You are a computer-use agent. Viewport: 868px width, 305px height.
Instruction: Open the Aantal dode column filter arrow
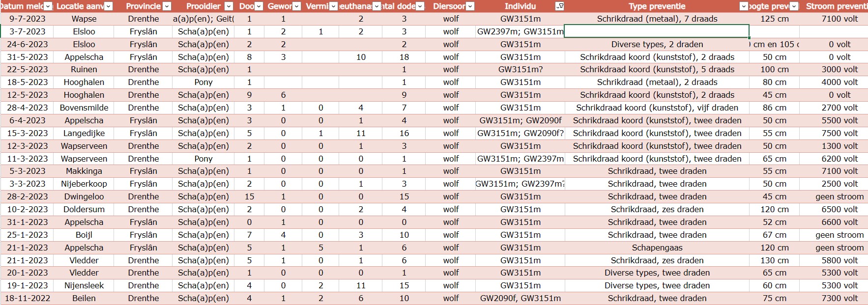(420, 6)
